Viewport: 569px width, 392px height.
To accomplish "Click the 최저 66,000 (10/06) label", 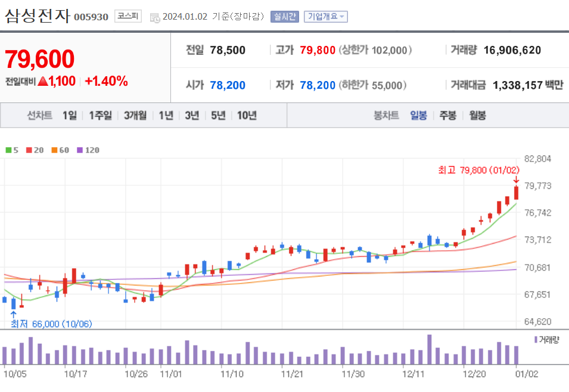I will (51, 323).
